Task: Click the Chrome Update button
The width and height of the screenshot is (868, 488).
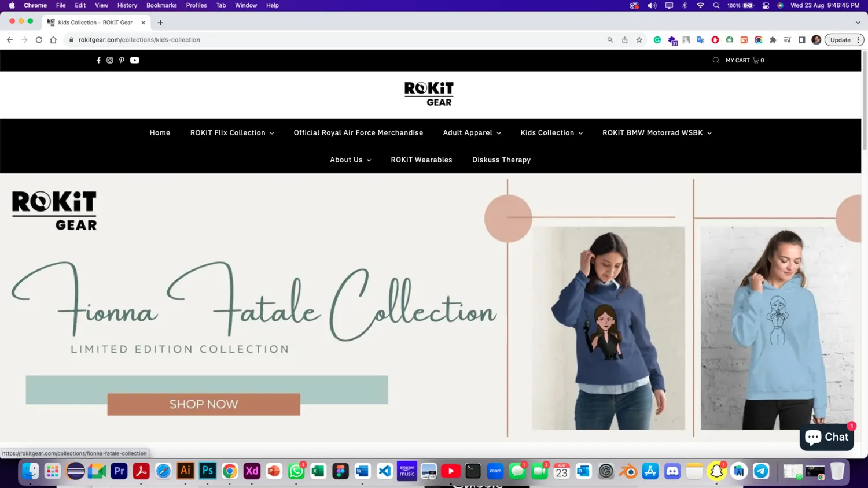Action: [844, 40]
